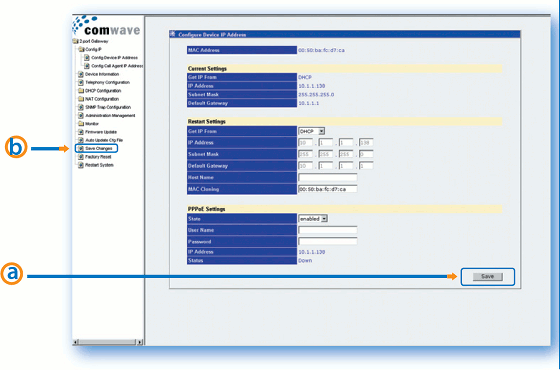Click the MAC Cloning input field

point(328,189)
